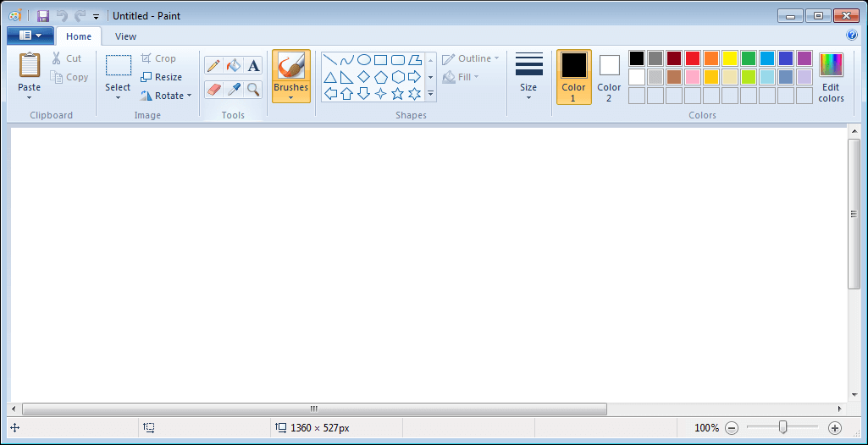This screenshot has height=445, width=868.
Task: Open the Edit colors dialog
Action: coord(831,77)
